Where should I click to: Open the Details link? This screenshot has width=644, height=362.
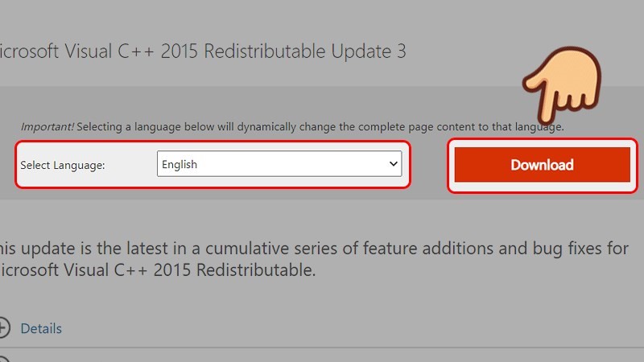(x=41, y=328)
